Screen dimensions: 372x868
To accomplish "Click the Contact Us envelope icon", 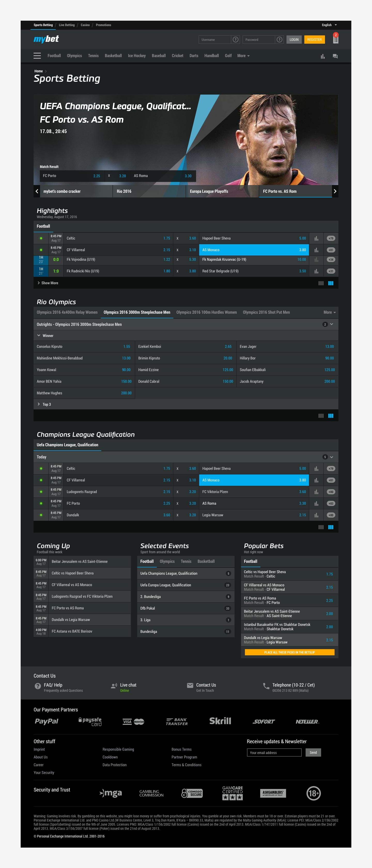I will [x=190, y=685].
